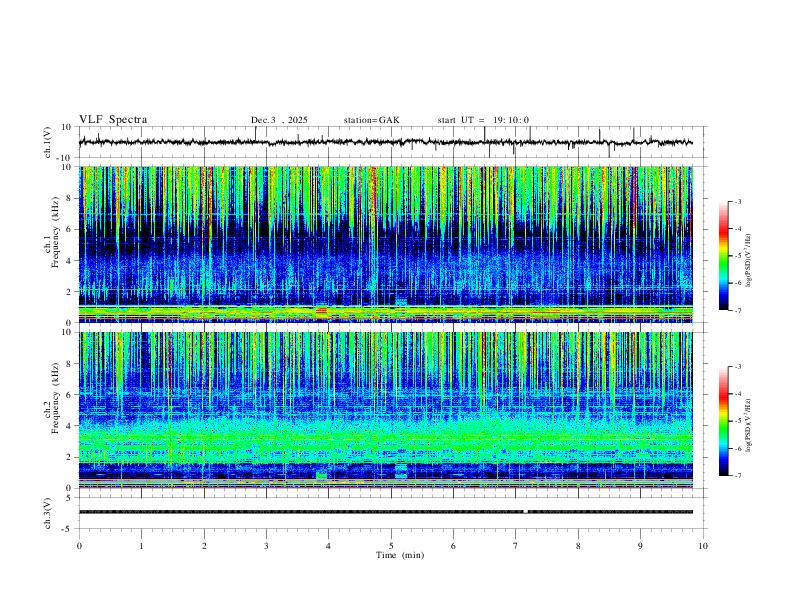Click the "Time (min)" axis label

[400, 555]
